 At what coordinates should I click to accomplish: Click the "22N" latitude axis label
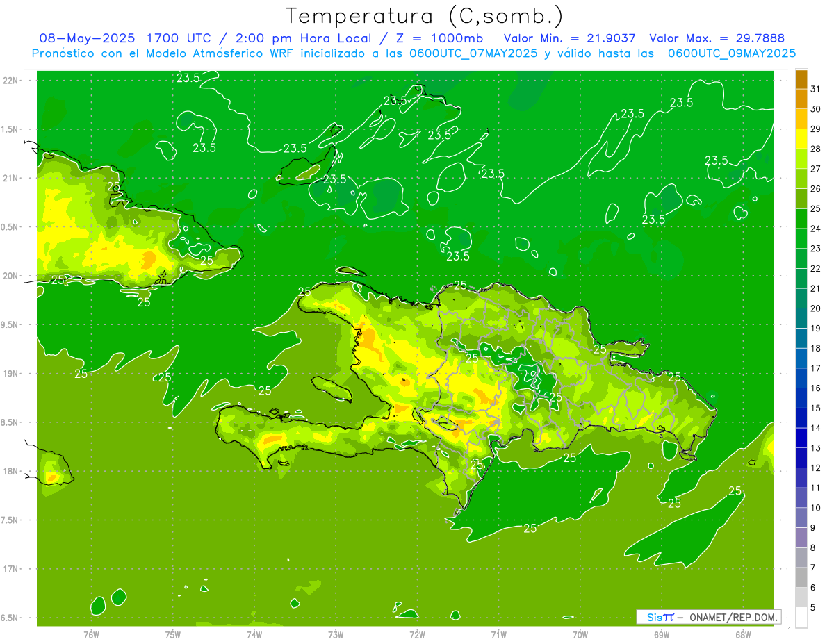coord(11,81)
